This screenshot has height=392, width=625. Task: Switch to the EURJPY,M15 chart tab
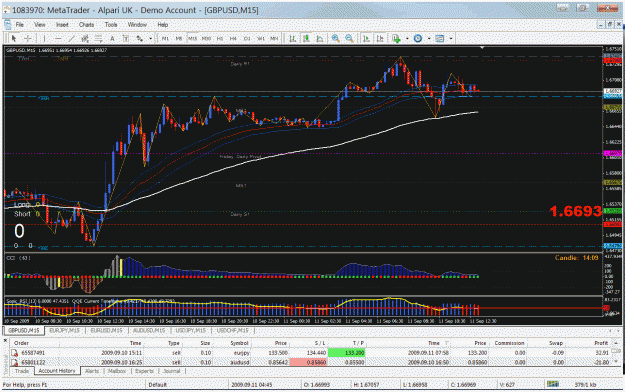[65, 331]
